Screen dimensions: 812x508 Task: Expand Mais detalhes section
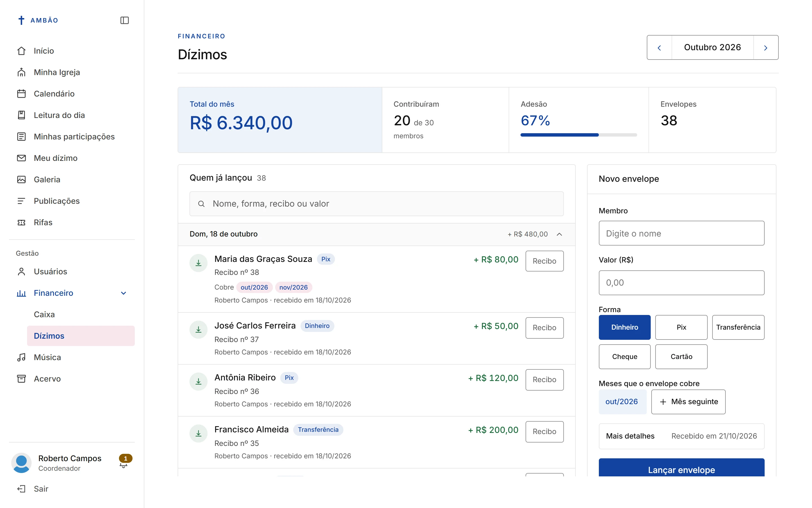tap(681, 436)
